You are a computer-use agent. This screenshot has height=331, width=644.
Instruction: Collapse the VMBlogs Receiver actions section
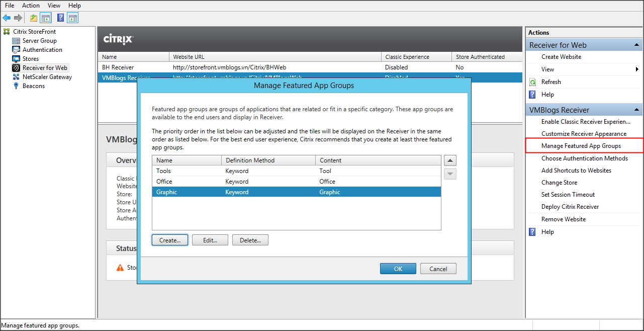tap(637, 110)
